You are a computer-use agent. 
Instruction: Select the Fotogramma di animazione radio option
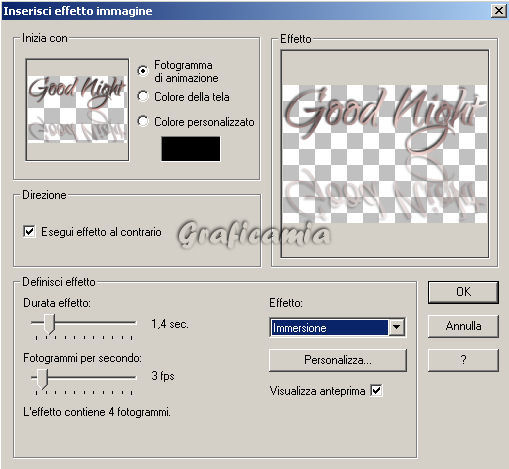tap(143, 71)
